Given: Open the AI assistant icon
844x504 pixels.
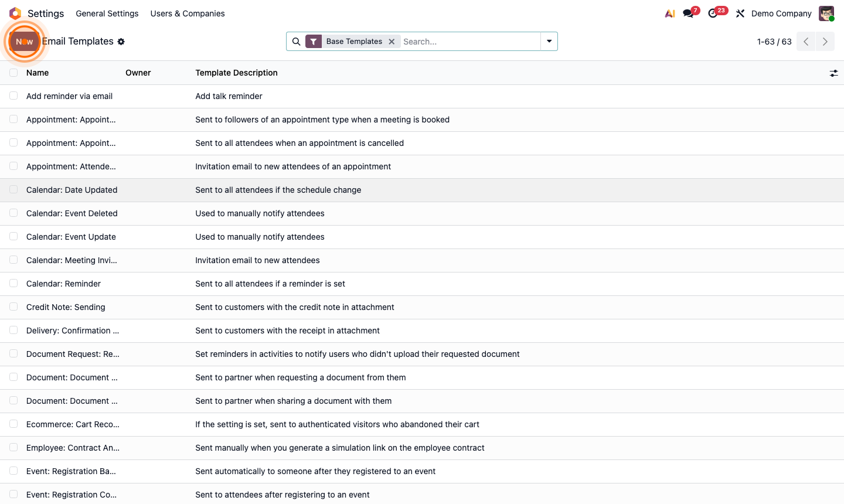Looking at the screenshot, I should point(669,13).
